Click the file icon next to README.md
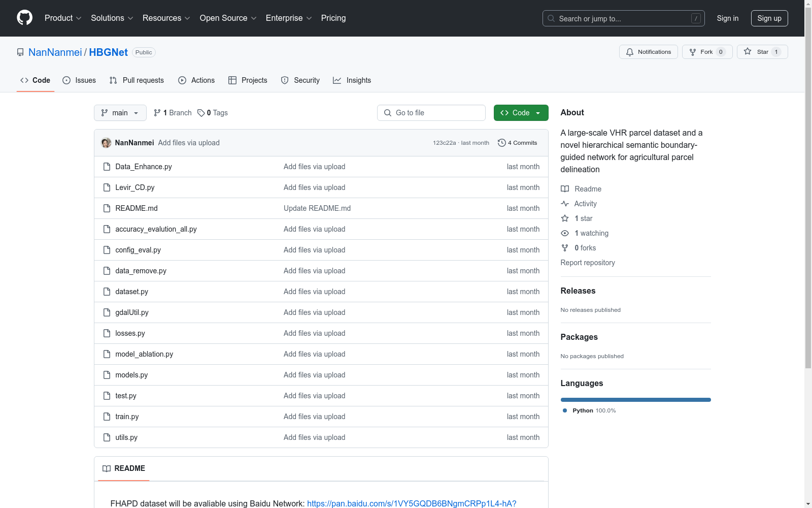Viewport: 812px width, 508px height. pyautogui.click(x=107, y=208)
